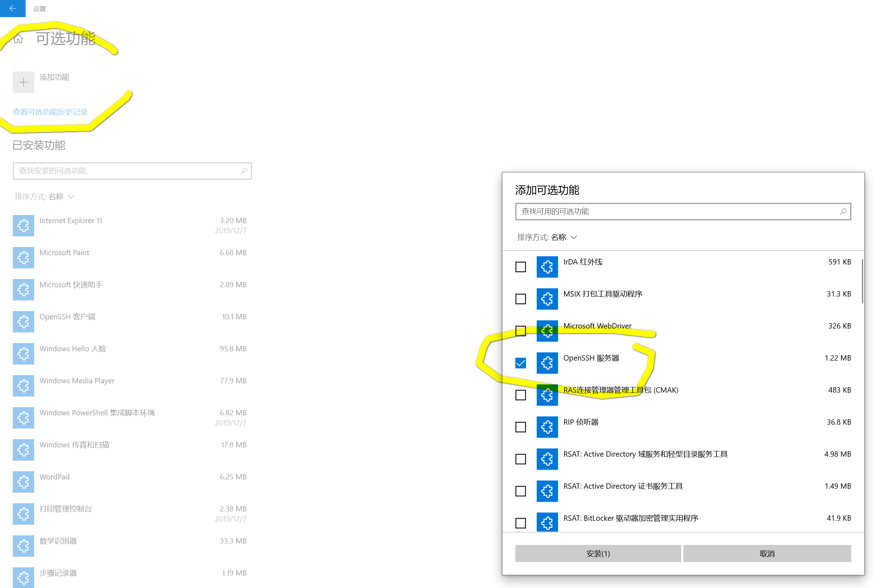Click the IrDA 红外线 feature icon
The width and height of the screenshot is (883, 588).
(x=547, y=267)
